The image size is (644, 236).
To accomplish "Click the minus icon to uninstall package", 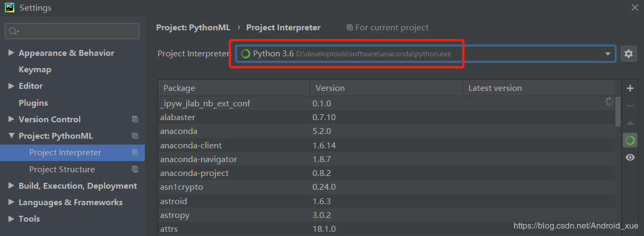I will (630, 106).
